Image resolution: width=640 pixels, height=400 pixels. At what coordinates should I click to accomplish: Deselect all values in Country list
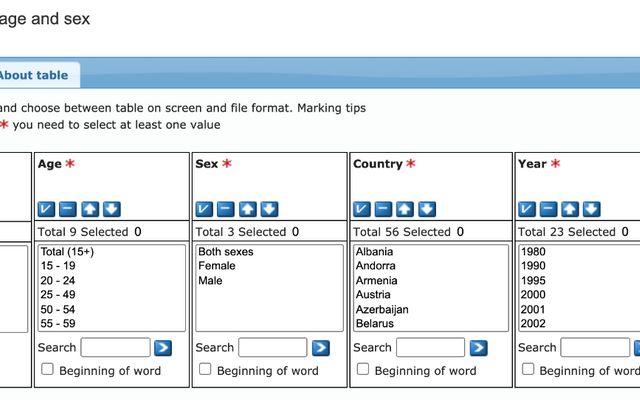384,209
